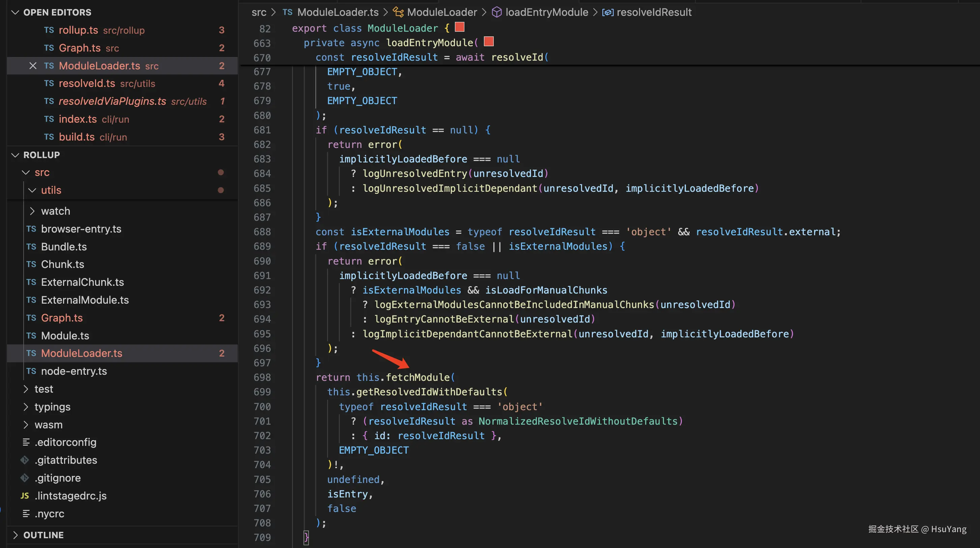Click red color swatch after ModuleLoader class brace
Screen dimensions: 980x548
(460, 27)
